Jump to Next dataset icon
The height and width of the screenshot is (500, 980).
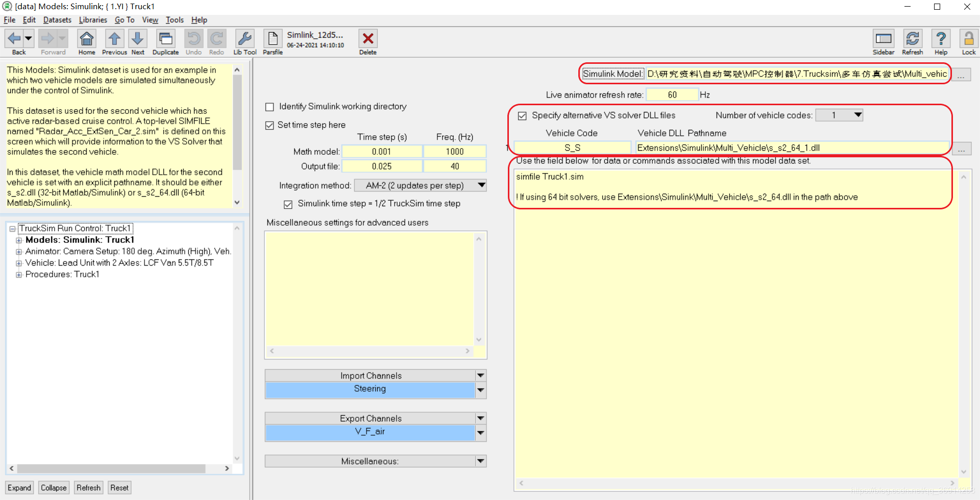138,39
